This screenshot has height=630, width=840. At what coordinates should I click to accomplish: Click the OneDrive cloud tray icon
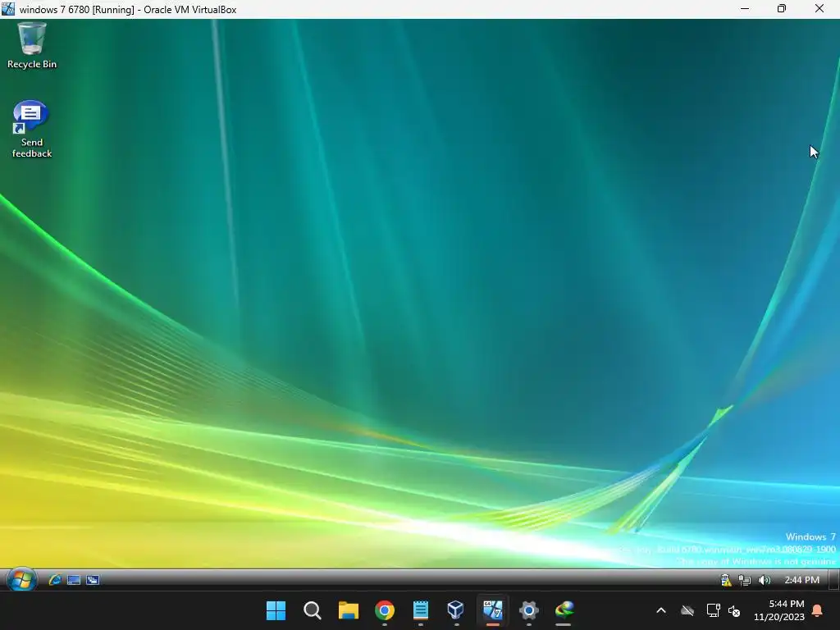[x=687, y=610]
